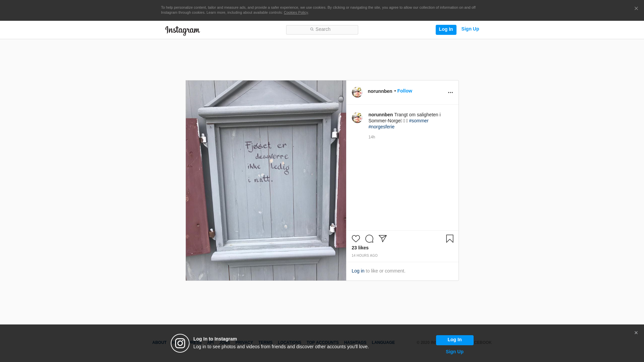Click the comment bubble icon
644x362 pixels.
(x=369, y=239)
